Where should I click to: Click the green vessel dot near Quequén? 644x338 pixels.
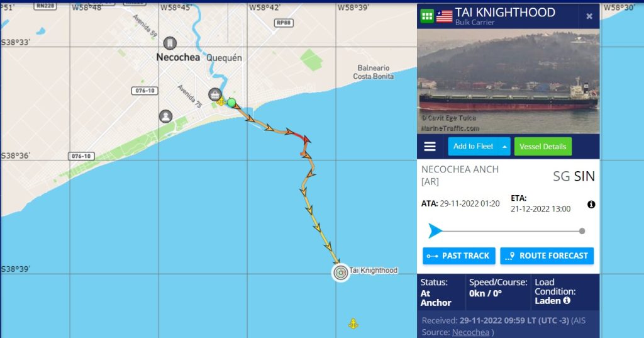(x=231, y=103)
